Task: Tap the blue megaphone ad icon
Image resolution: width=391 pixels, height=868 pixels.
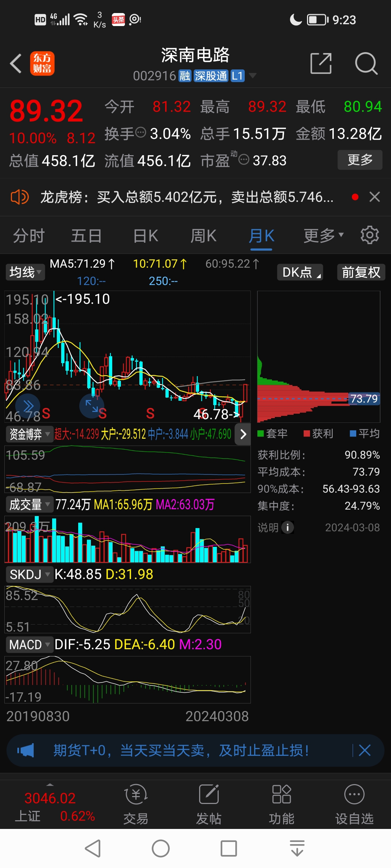Action: point(25,750)
